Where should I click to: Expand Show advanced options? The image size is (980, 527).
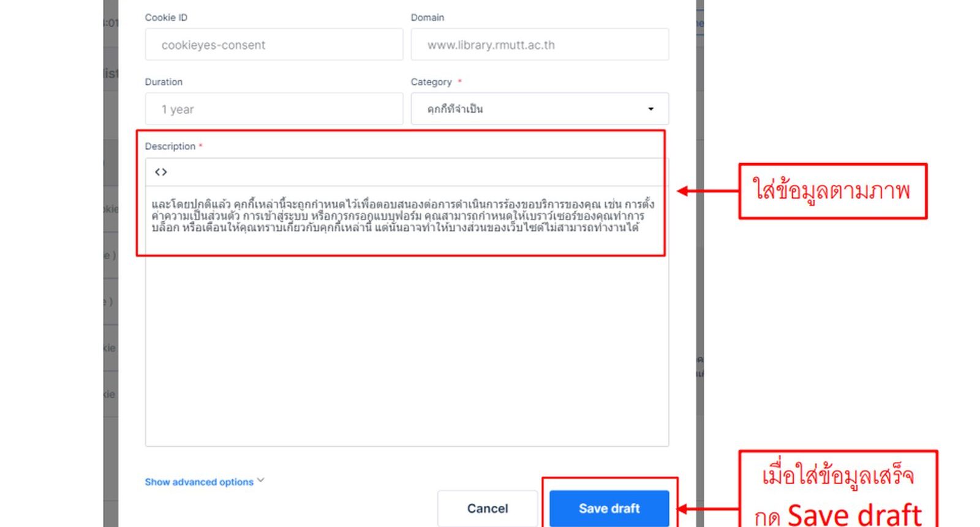click(199, 482)
